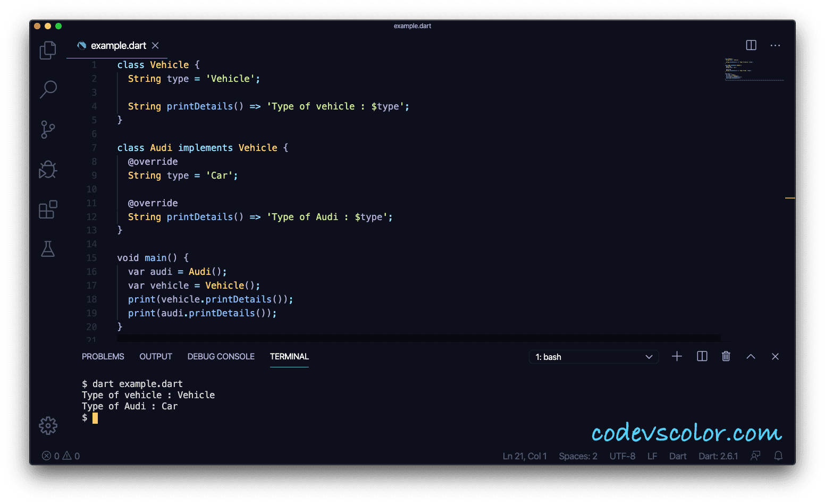This screenshot has height=504, width=825.
Task: Switch to the DEBUG CONSOLE tab
Action: coord(221,356)
